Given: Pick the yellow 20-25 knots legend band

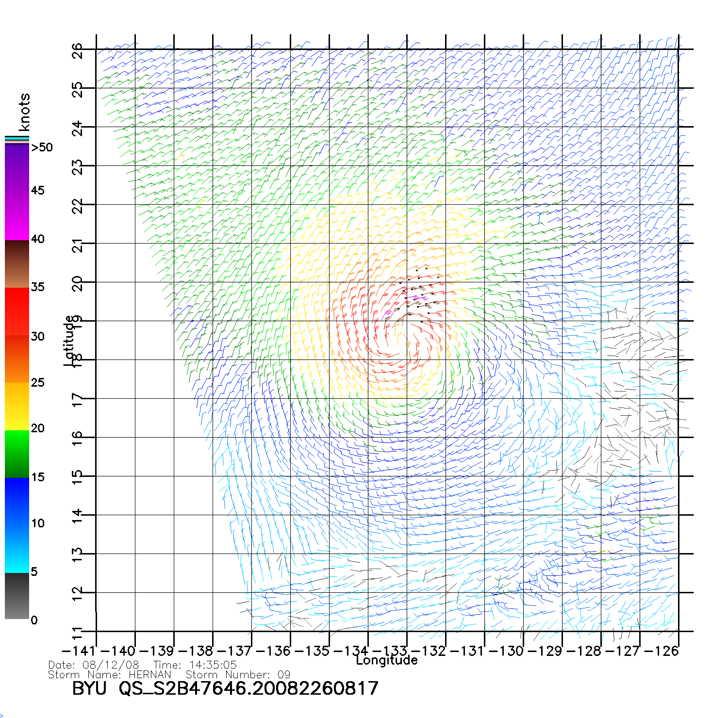Looking at the screenshot, I should pyautogui.click(x=17, y=407).
